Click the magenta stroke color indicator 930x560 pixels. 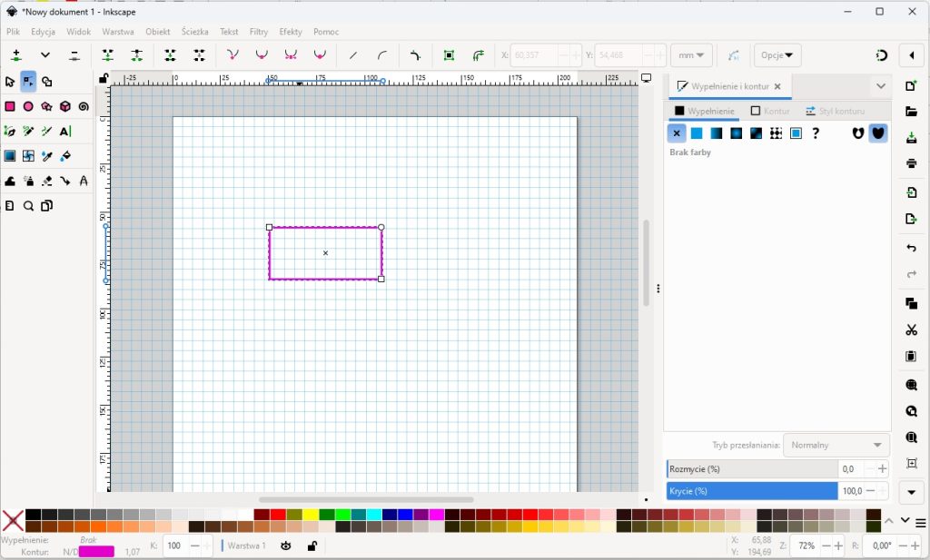(x=96, y=552)
